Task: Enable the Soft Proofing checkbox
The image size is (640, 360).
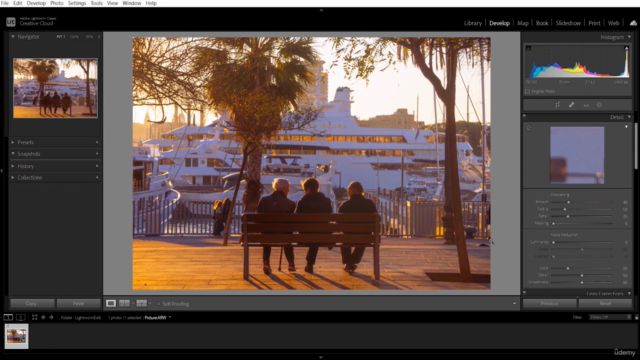Action: click(x=159, y=304)
